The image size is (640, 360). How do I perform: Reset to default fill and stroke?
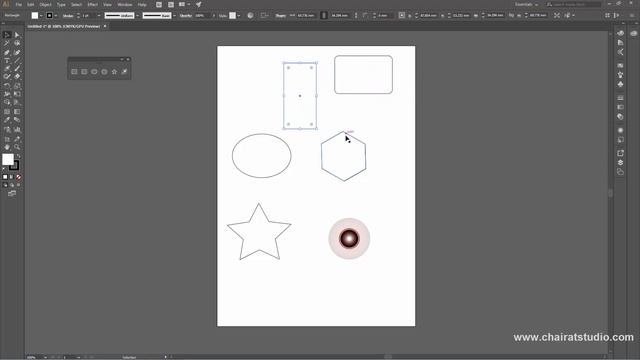(4, 168)
